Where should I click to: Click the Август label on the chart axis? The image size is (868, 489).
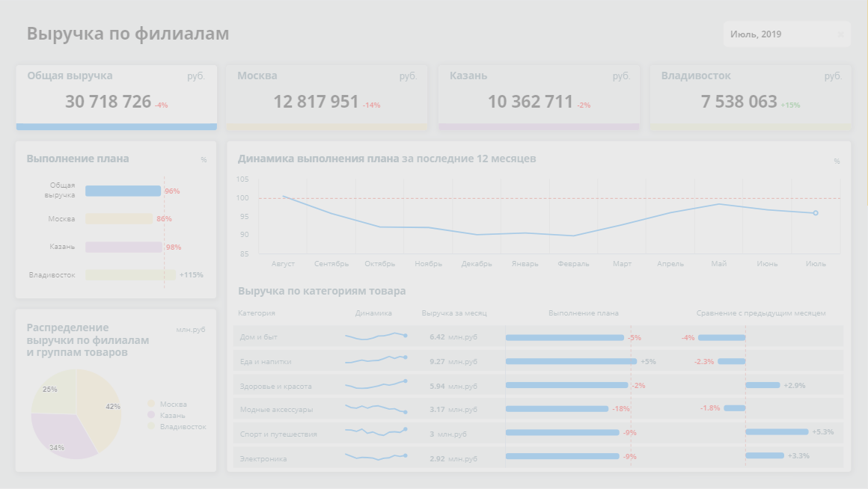285,263
